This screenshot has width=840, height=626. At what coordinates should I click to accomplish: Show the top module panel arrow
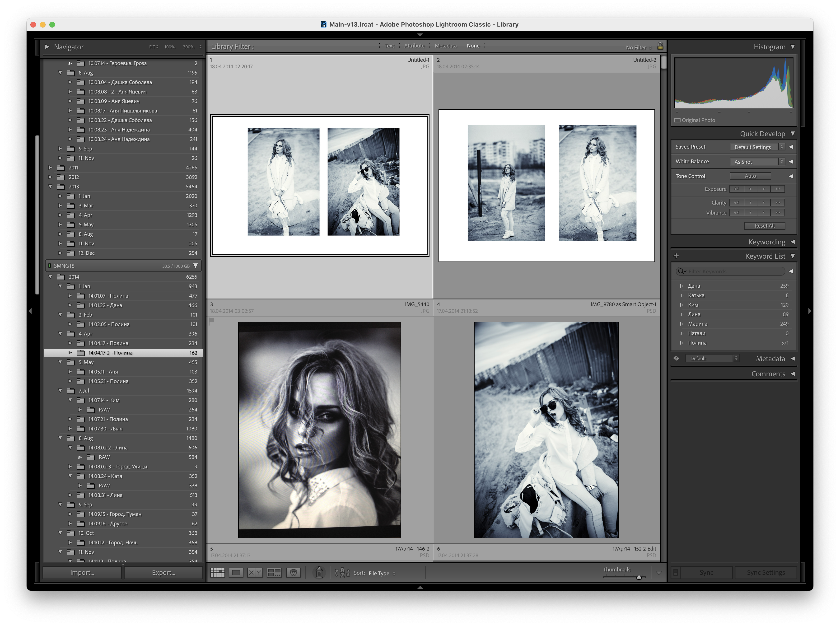420,35
